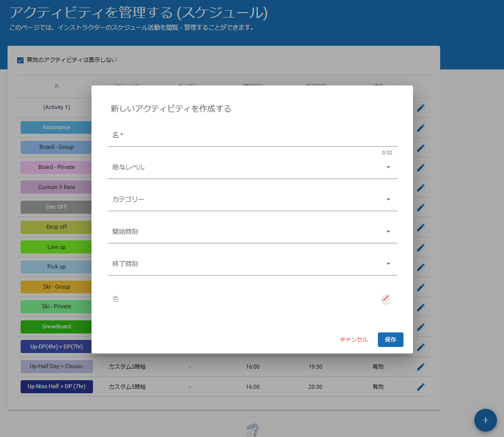504x437 pixels.
Task: Select the Up-Half Day > Classic activity label
Action: (56, 367)
